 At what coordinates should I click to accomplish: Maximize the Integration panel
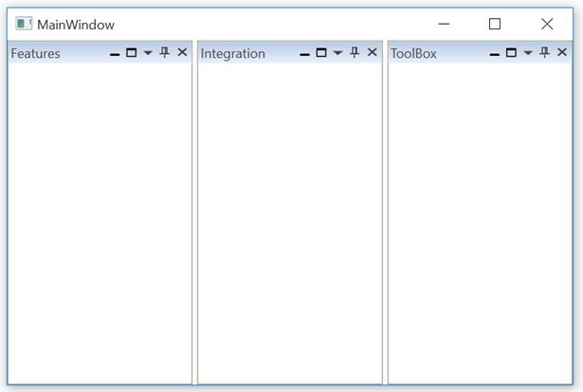(321, 53)
